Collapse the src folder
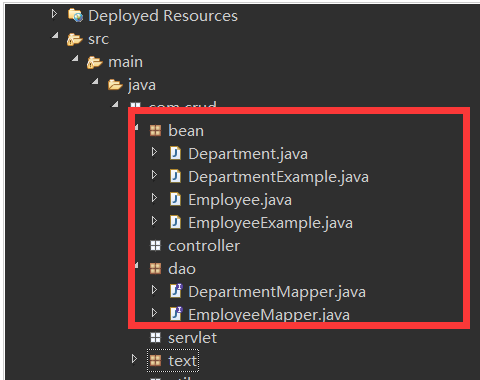The width and height of the screenshot is (480, 380). [55, 36]
